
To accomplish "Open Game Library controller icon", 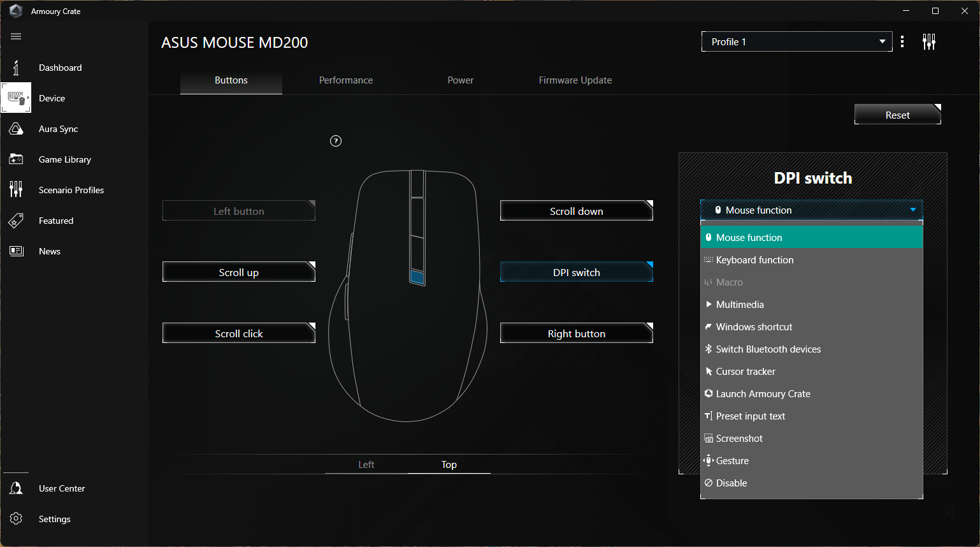I will 16,159.
